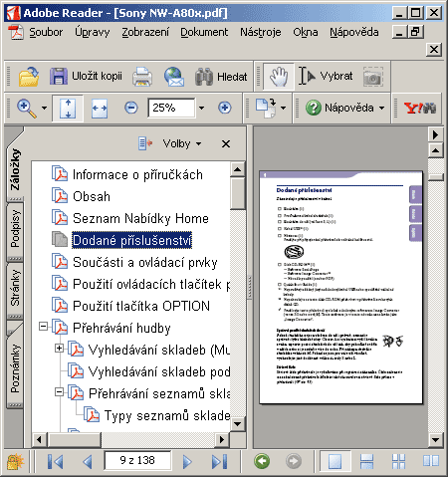Click the zoom in plus button

(x=225, y=108)
